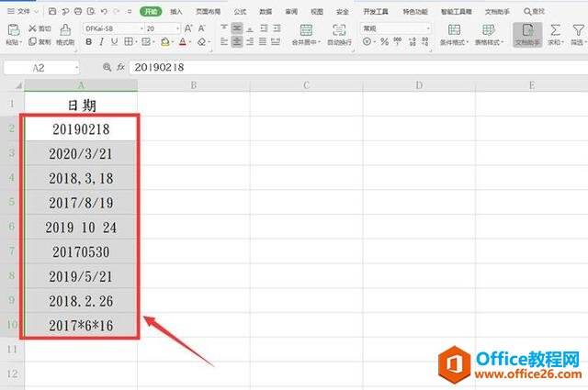Toggle middle vertical alignment
Image resolution: width=588 pixels, height=390 pixels.
[x=237, y=28]
